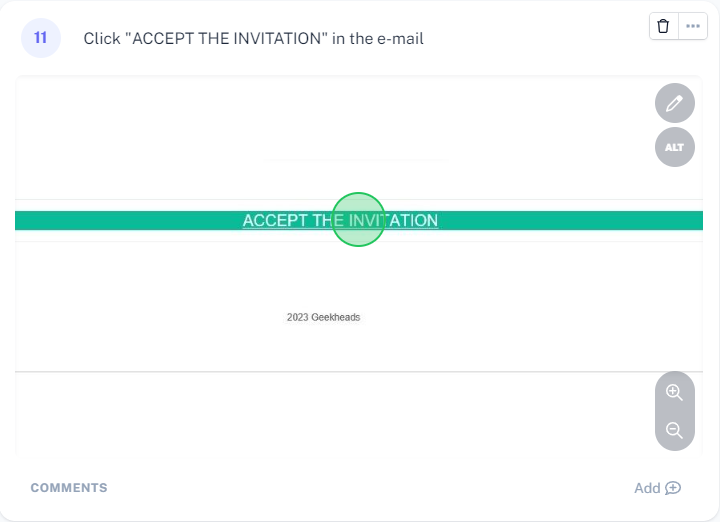720x522 pixels.
Task: Click the 2023 Geekheads footer text
Action: 323,317
